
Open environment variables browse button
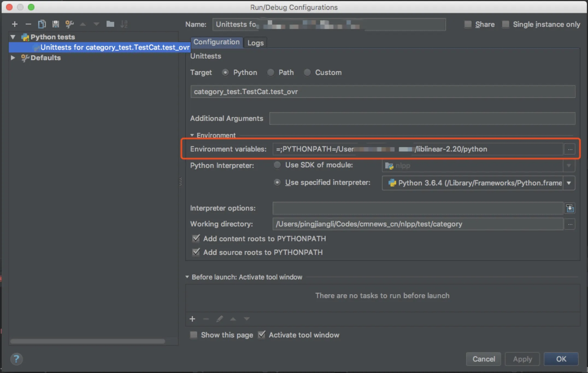570,149
